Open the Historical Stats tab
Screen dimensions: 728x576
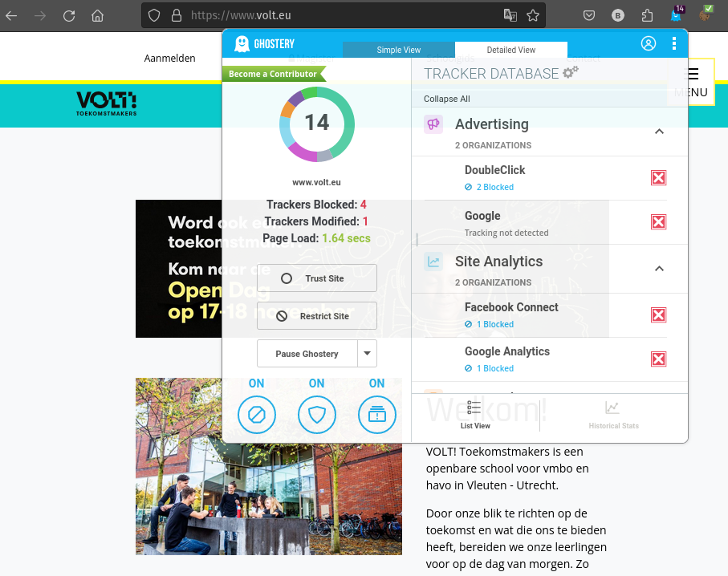click(x=613, y=415)
